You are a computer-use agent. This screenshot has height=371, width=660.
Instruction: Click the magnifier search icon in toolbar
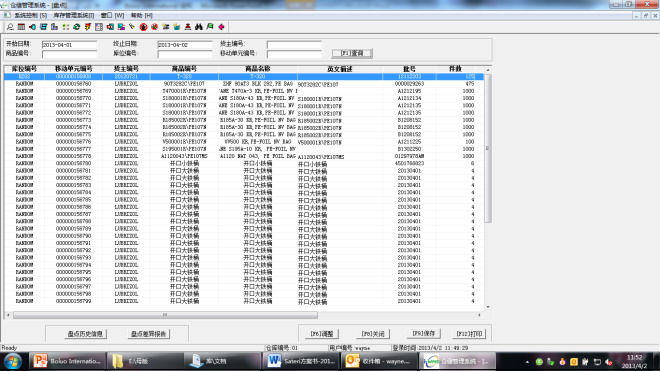pos(10,27)
